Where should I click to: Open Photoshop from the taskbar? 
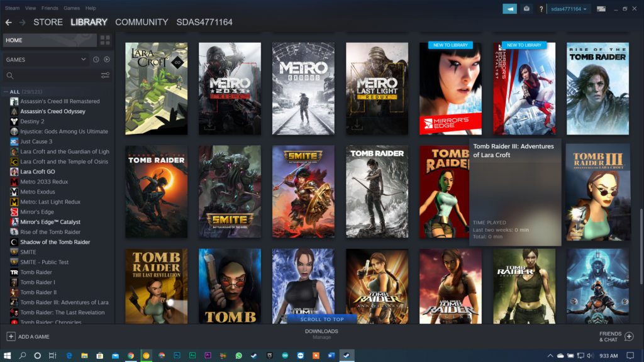[177, 356]
